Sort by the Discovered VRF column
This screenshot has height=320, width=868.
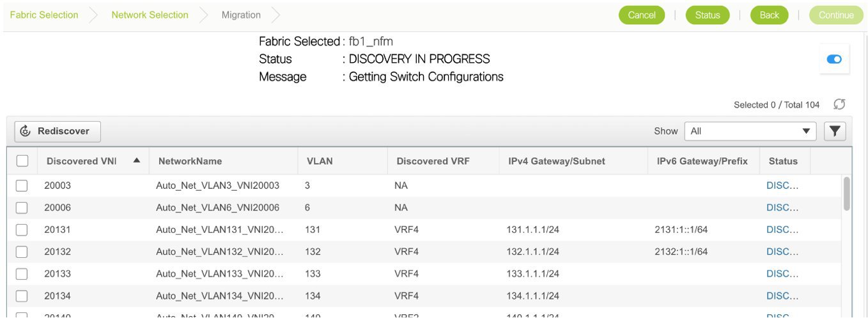[x=433, y=161]
